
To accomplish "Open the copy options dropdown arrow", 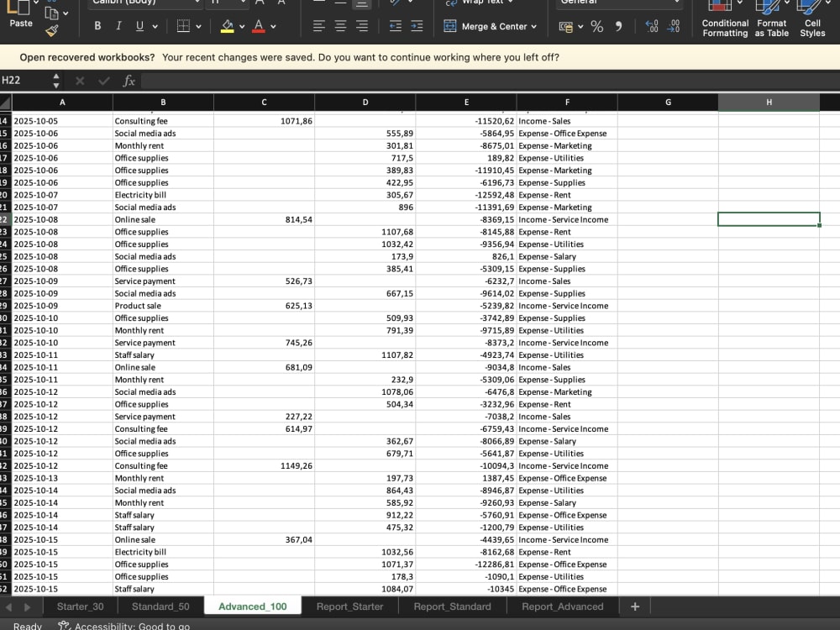I will [x=66, y=13].
